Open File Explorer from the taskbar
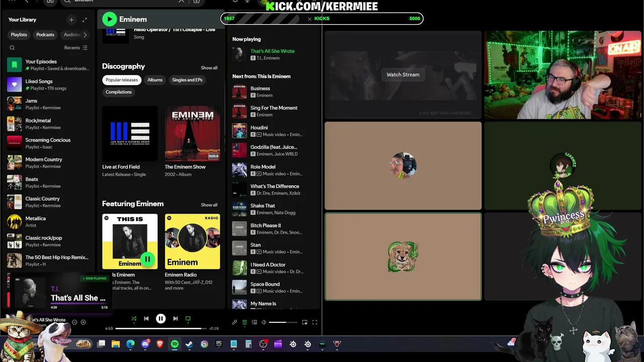Screen dimensions: 644x362 point(116,344)
